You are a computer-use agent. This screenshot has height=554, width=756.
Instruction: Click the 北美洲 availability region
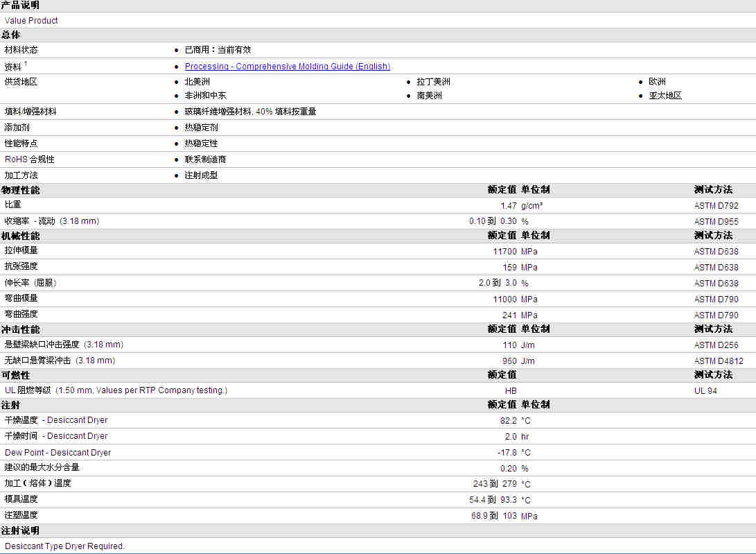point(197,82)
